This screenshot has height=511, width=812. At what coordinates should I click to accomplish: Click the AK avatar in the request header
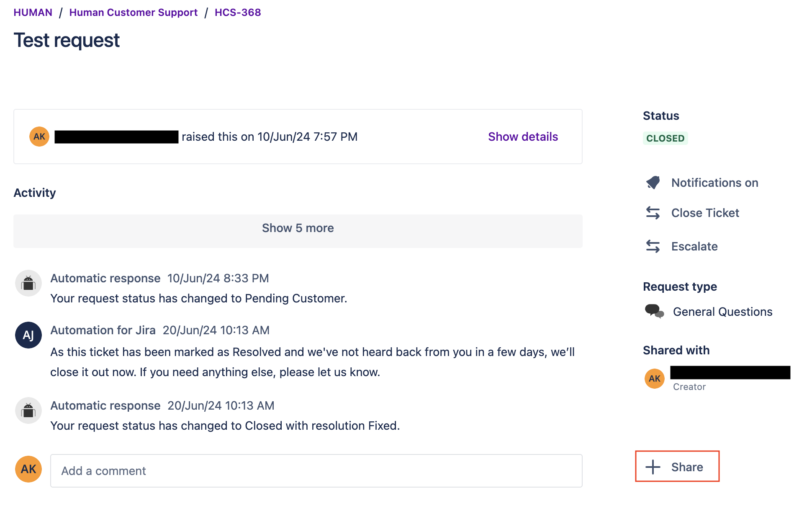39,137
